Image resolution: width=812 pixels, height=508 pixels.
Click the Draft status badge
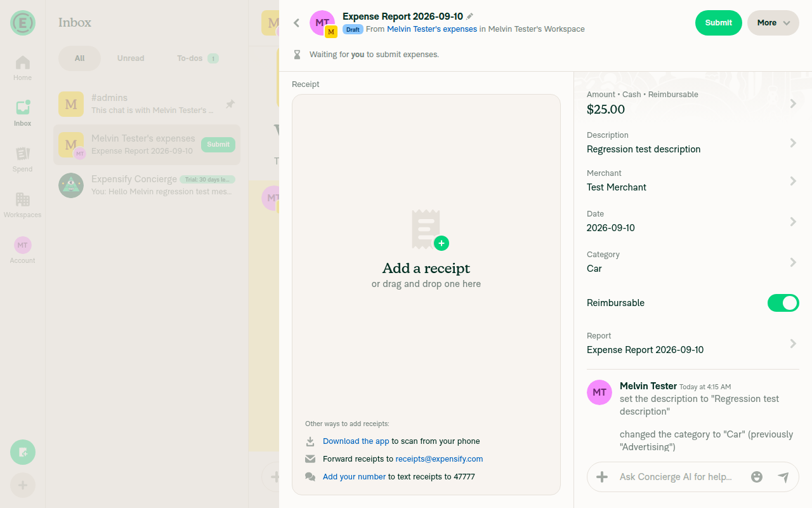(353, 29)
